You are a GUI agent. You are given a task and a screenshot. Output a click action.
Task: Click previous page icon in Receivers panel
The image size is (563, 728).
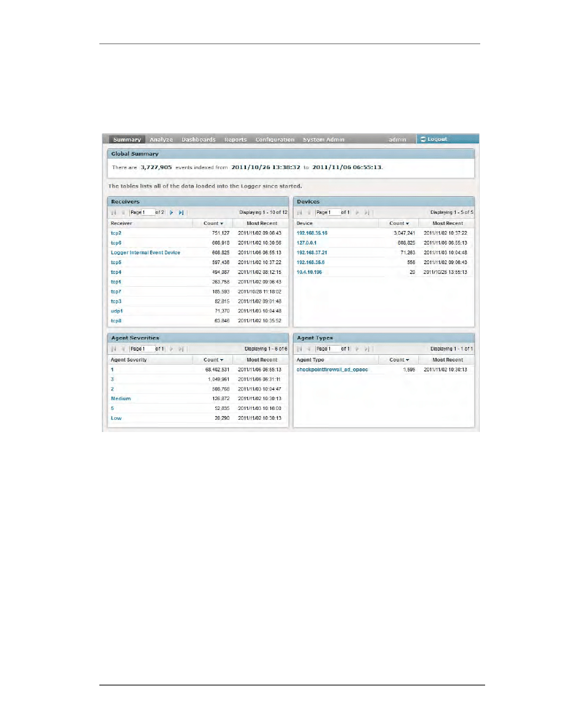pos(123,213)
